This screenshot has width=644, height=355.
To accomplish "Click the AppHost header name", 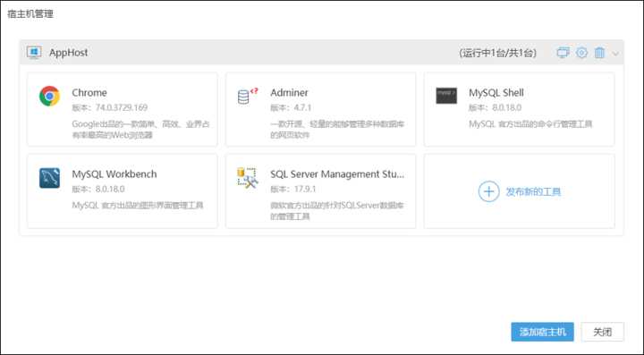I will (69, 53).
